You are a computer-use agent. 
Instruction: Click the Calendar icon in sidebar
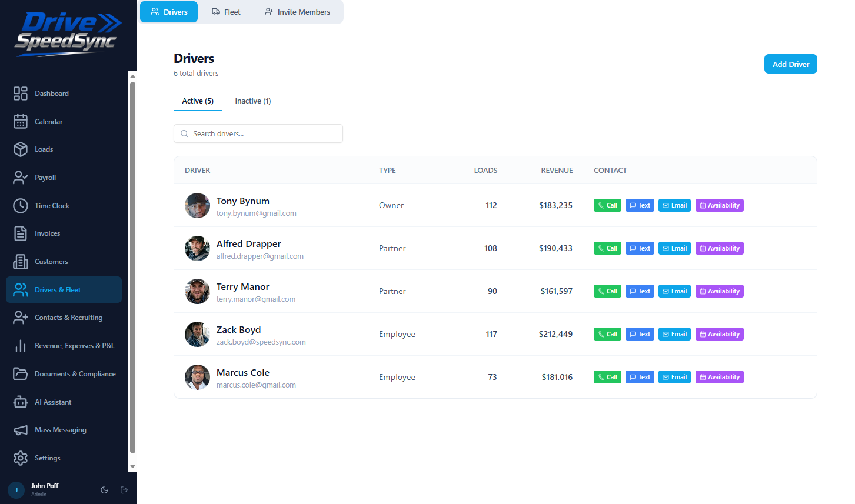[21, 122]
